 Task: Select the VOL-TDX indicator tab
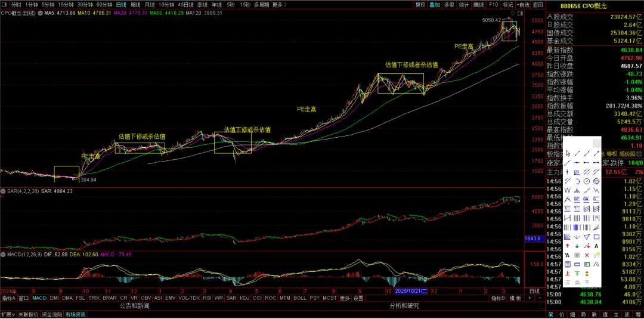pyautogui.click(x=189, y=298)
